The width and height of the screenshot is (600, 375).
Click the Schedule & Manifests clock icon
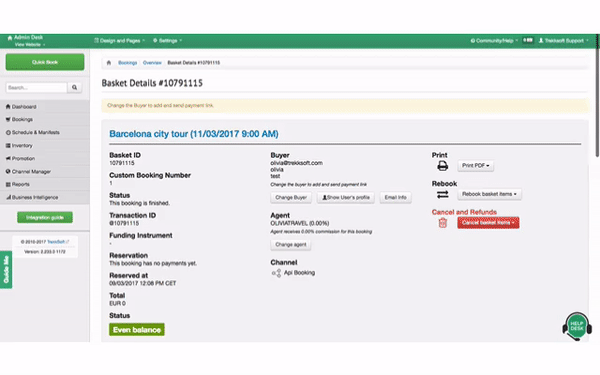pos(8,132)
